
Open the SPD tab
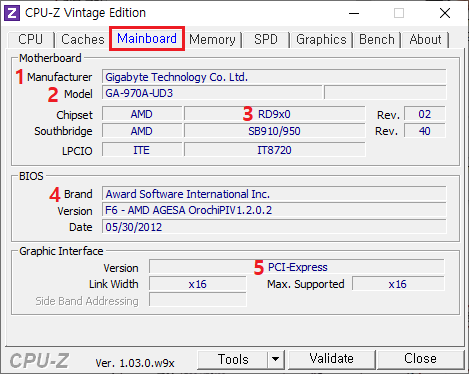pos(266,40)
